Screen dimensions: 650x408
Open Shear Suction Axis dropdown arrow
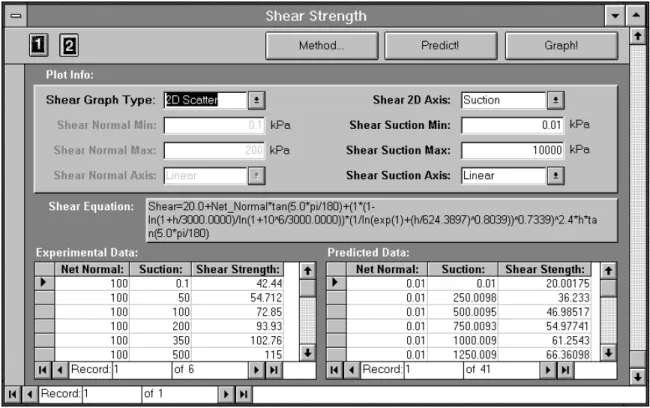tap(555, 176)
